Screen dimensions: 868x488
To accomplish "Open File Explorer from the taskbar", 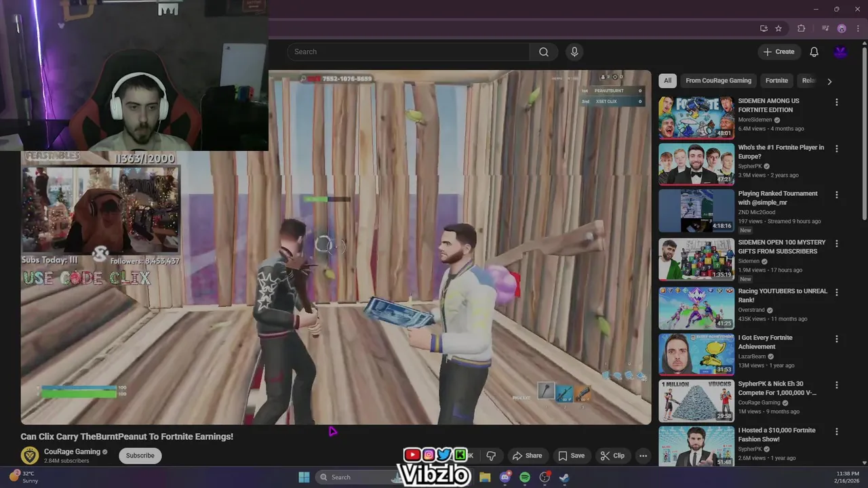I will pos(485,477).
